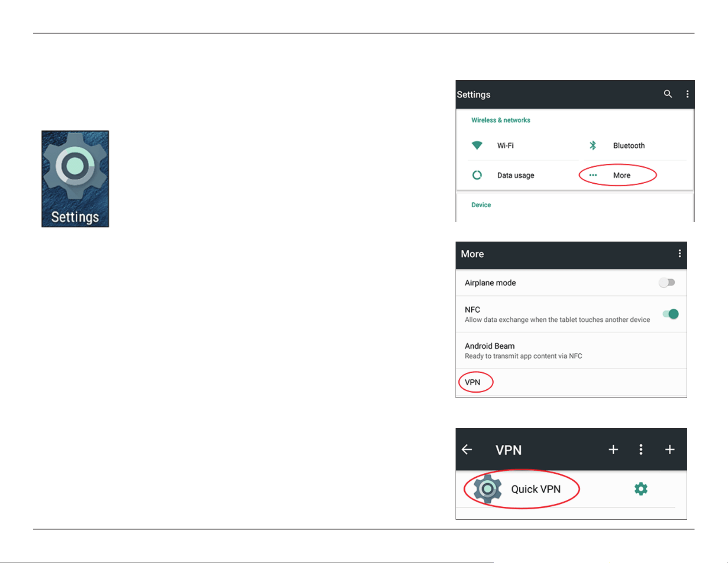Open the Data usage label

(516, 175)
